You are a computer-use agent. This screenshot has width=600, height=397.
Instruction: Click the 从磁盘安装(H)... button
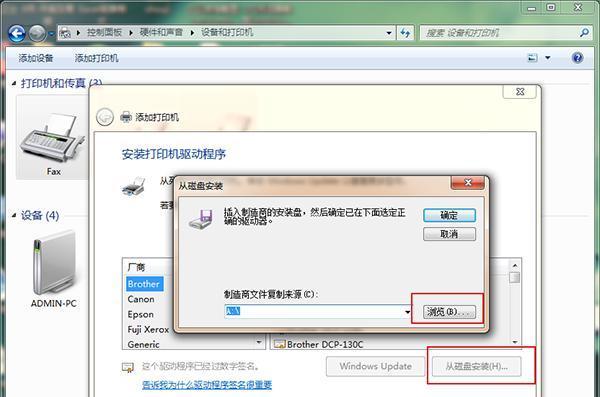coord(476,366)
